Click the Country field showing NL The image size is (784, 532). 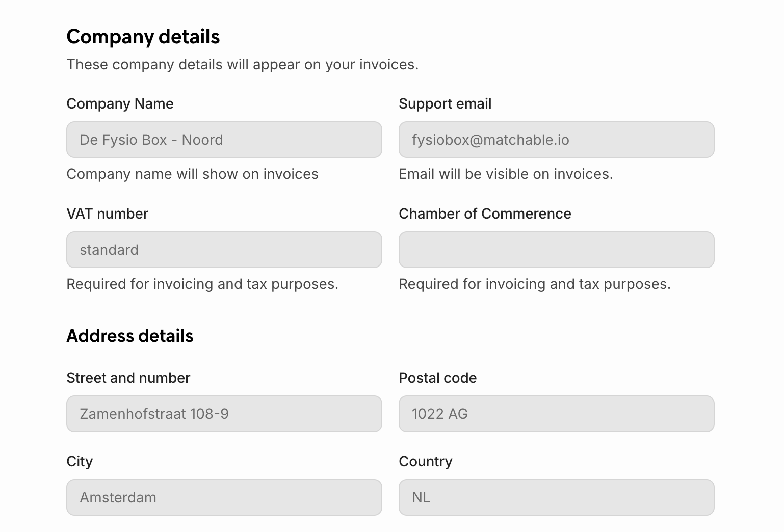tap(556, 497)
